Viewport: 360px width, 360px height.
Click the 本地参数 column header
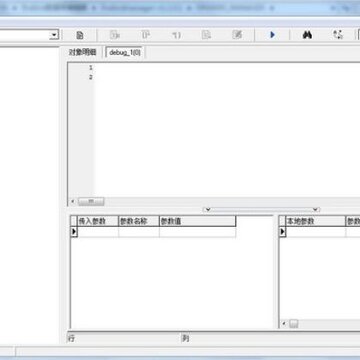316,221
